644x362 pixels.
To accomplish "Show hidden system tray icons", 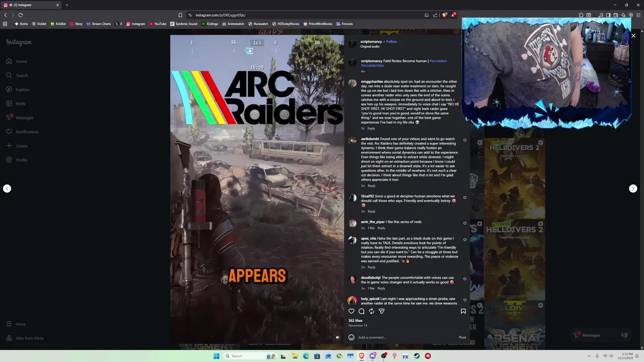I will point(589,356).
